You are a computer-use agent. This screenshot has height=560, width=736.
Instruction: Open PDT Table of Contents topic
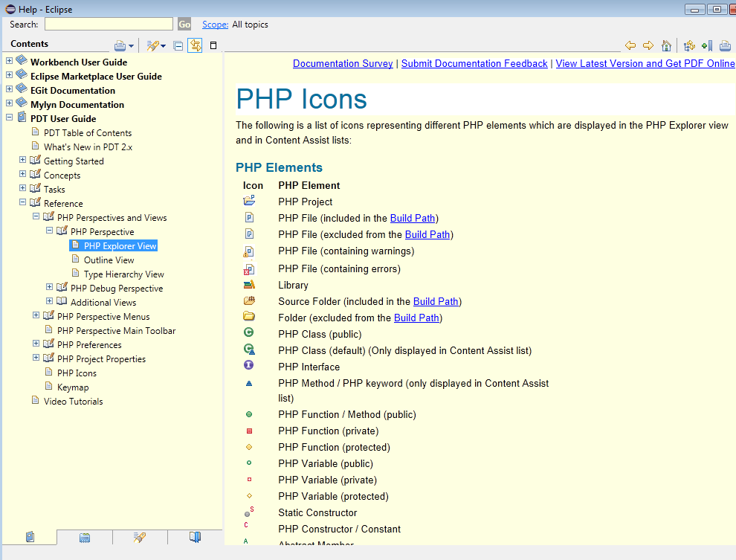(x=88, y=133)
